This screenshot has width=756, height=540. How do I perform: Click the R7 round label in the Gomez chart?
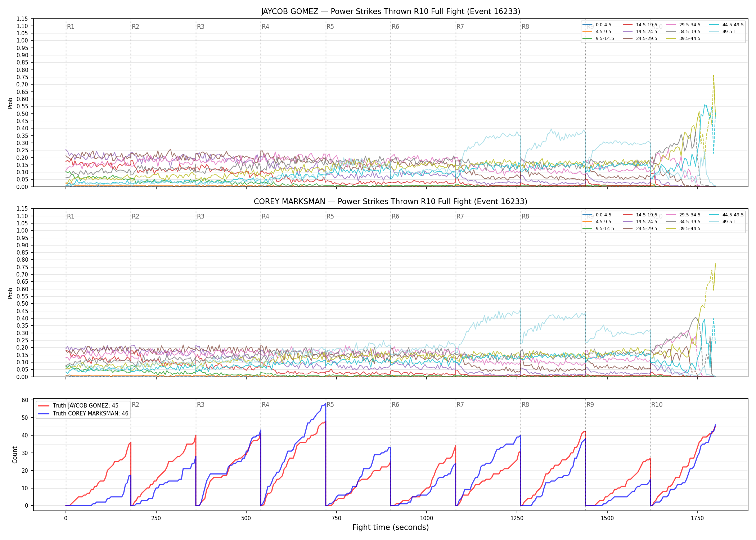point(460,27)
